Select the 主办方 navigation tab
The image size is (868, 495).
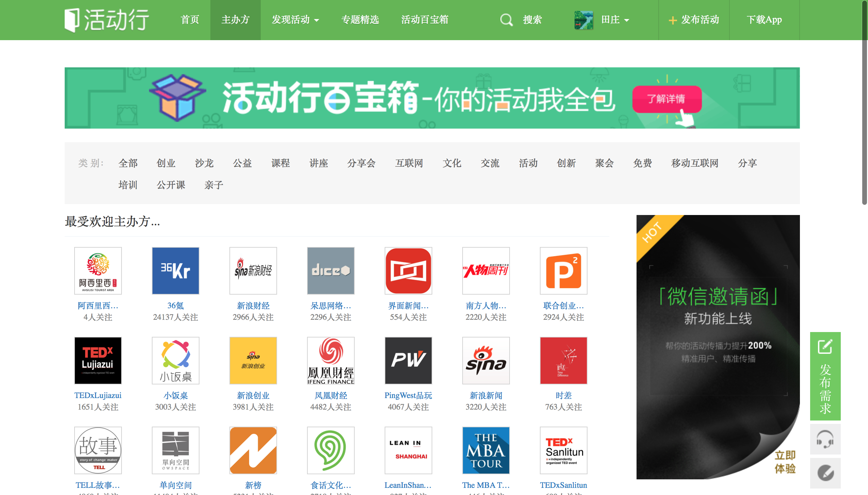(x=236, y=20)
